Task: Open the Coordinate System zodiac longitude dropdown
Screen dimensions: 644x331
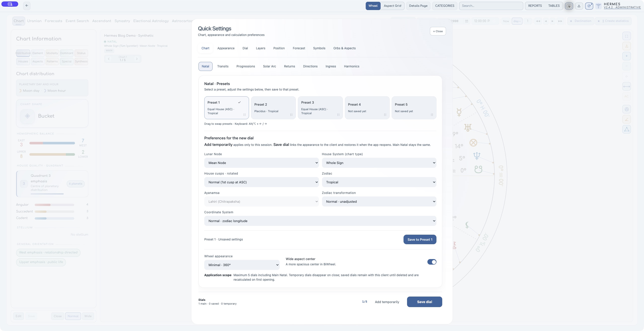Action: tap(320, 221)
